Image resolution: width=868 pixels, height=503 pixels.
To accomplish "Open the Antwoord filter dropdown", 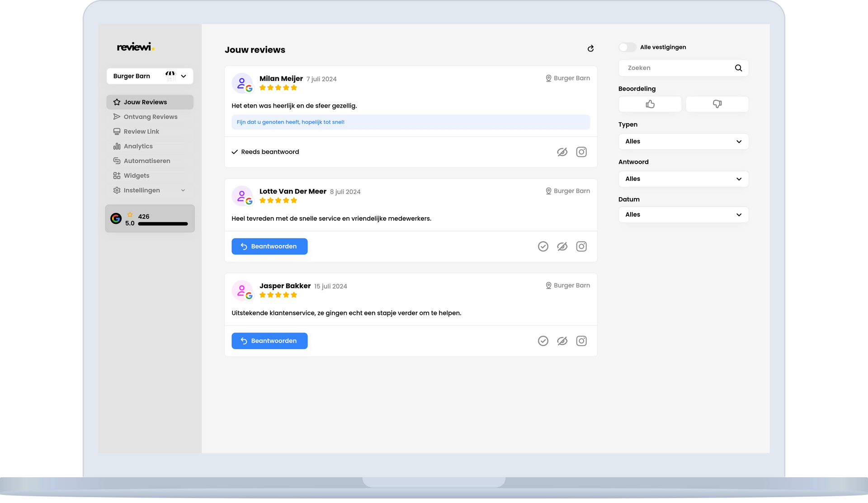I will tap(683, 179).
